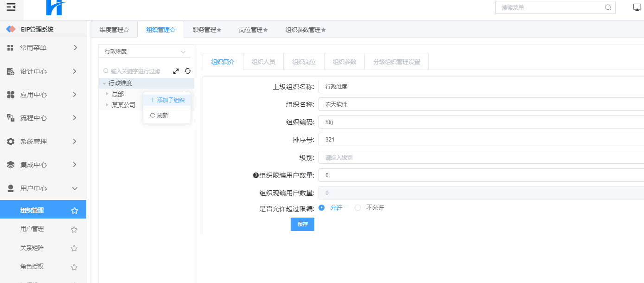Expand the 设计中心 chevron
Viewport: 644px width, 283px height.
[75, 71]
